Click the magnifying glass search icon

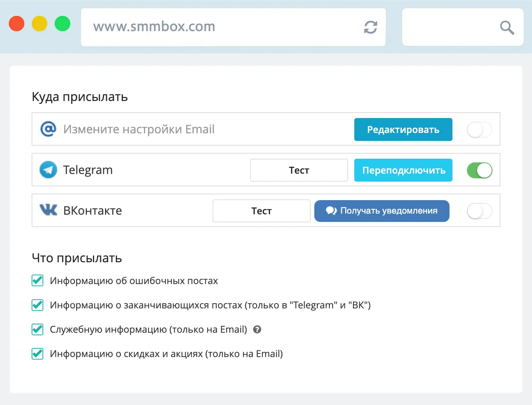click(507, 28)
